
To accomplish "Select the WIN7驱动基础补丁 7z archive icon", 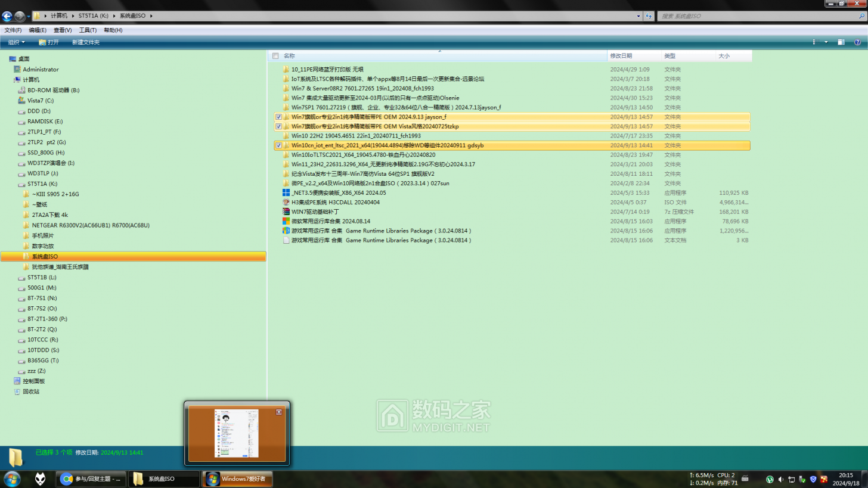I will 286,212.
